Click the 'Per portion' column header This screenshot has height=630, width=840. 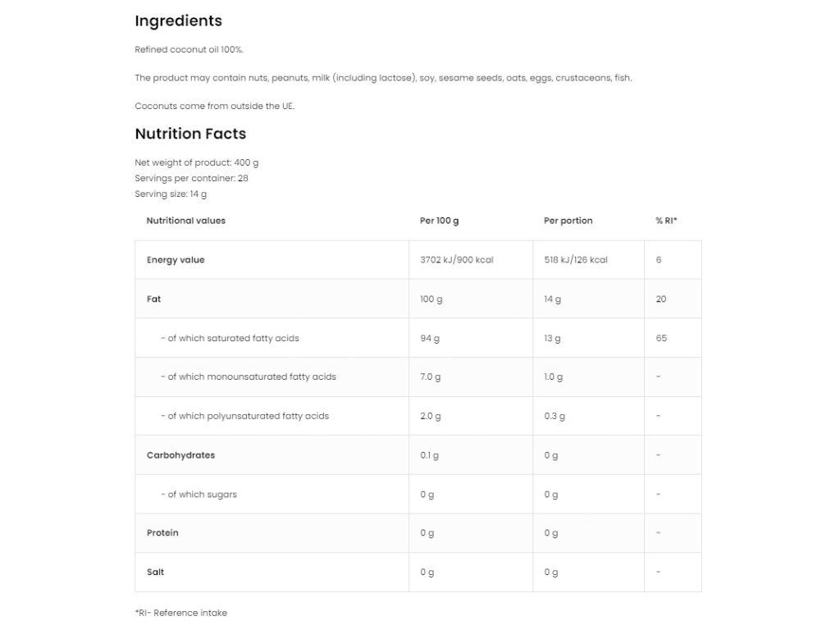tap(568, 221)
